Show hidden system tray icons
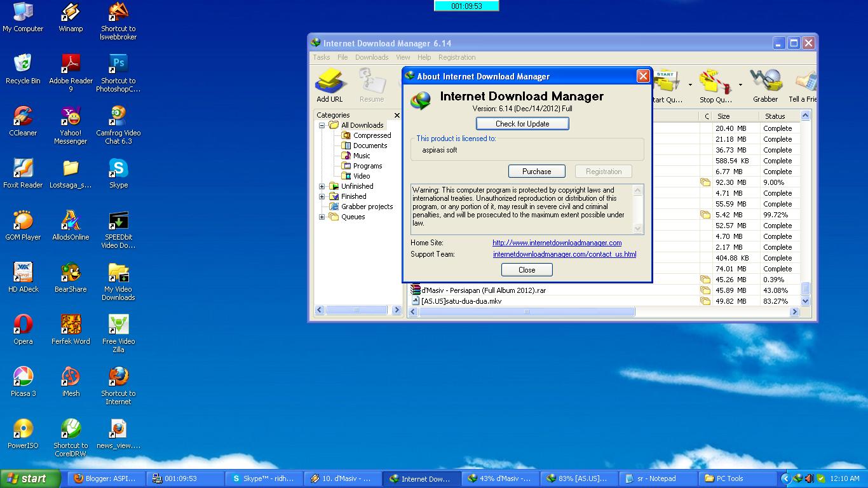 point(785,478)
